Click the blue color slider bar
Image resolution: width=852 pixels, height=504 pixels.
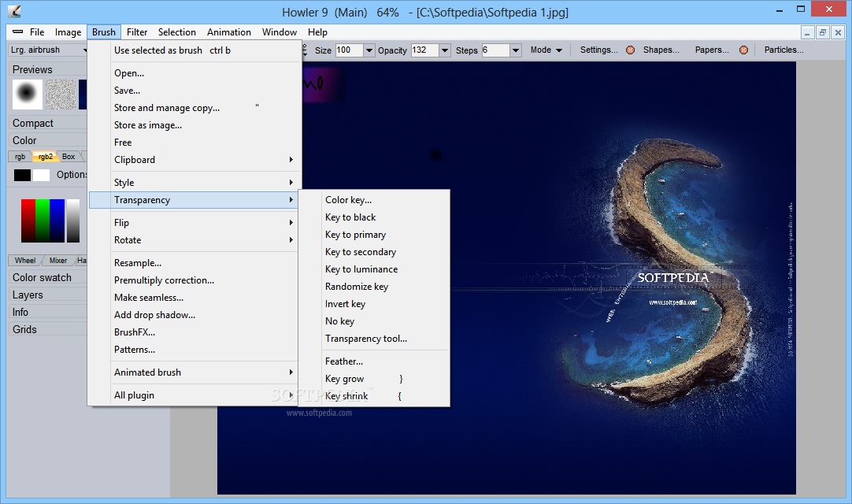click(57, 220)
